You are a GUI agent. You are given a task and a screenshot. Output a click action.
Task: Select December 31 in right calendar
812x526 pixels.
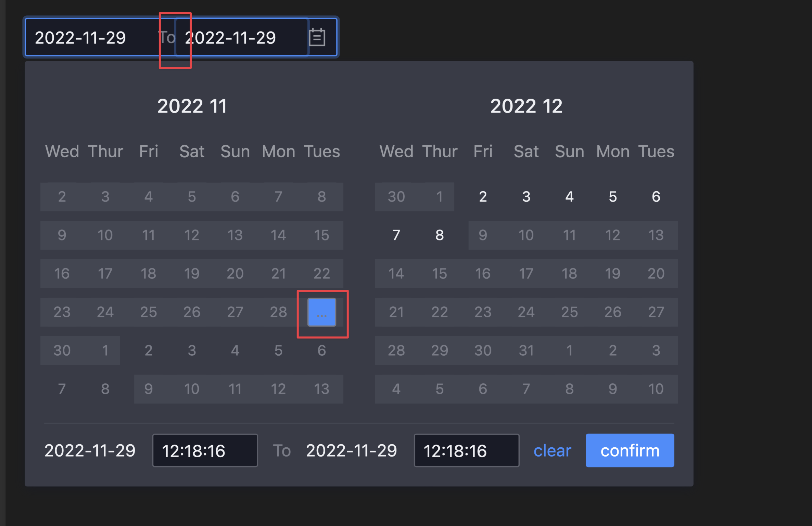click(x=526, y=350)
